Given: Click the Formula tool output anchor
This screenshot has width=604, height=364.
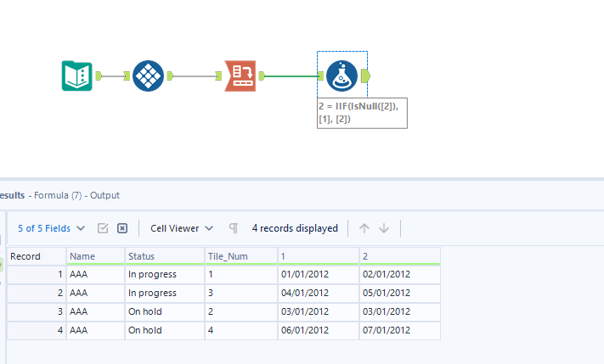Looking at the screenshot, I should [365, 76].
